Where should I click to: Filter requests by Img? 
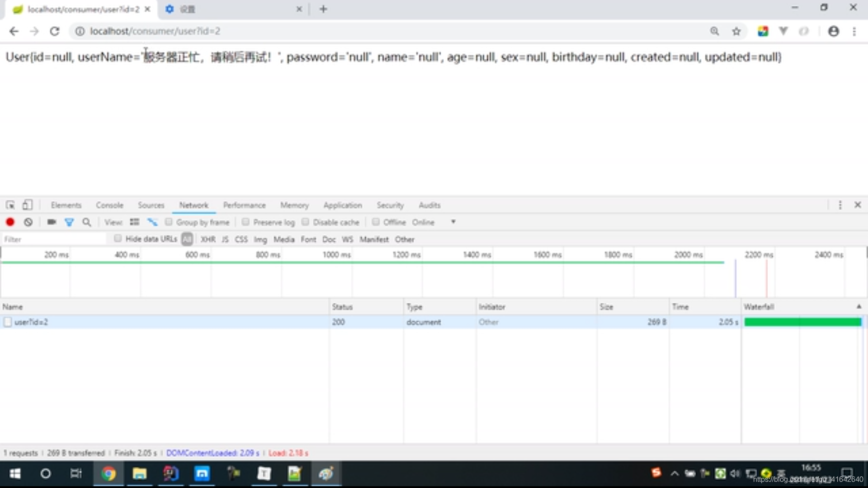point(260,239)
